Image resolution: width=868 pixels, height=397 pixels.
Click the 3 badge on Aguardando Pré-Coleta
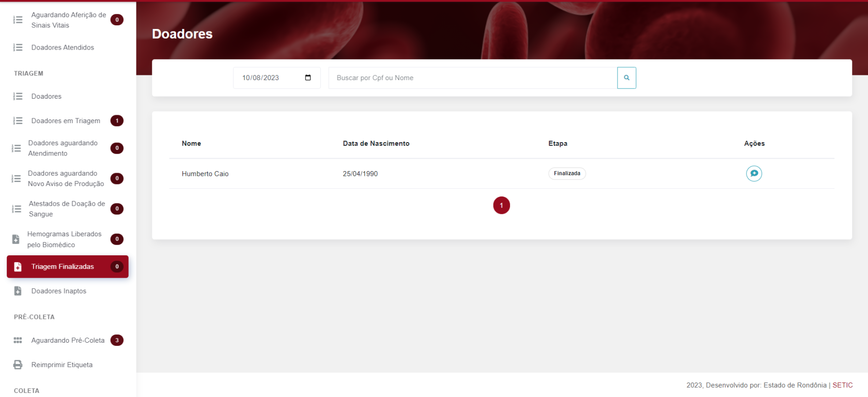(x=117, y=340)
